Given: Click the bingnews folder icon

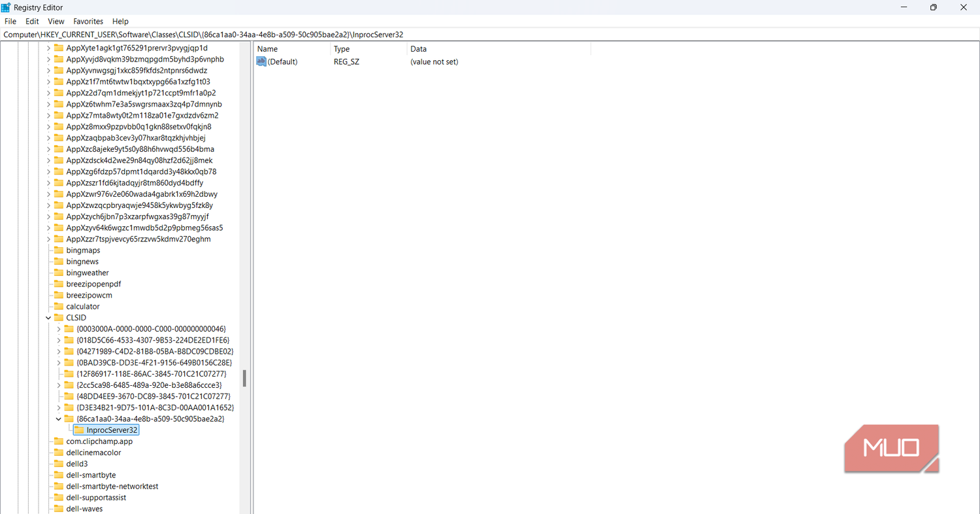Looking at the screenshot, I should [59, 262].
